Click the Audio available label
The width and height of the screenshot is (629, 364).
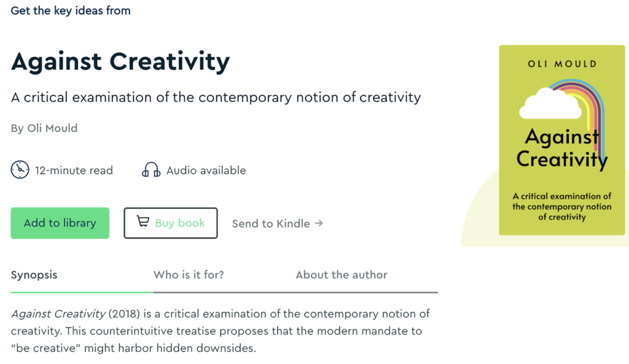pyautogui.click(x=206, y=171)
